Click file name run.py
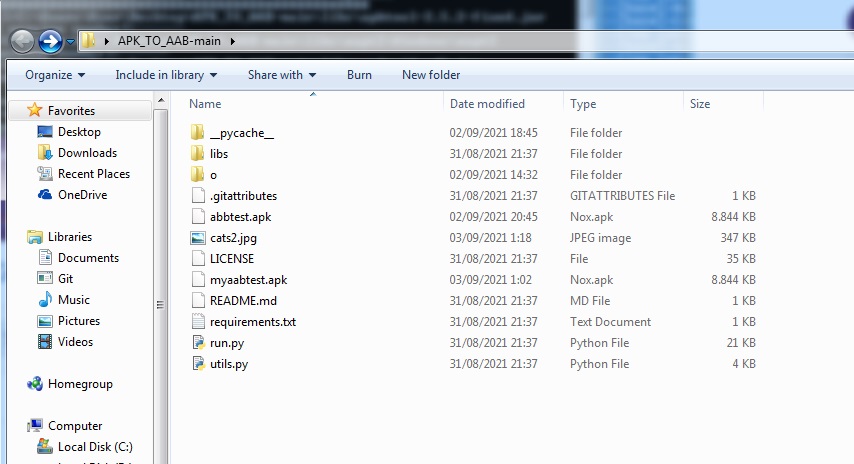The image size is (854, 464). (x=227, y=343)
